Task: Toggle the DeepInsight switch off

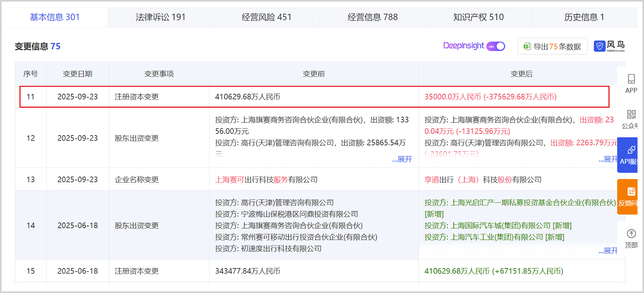Action: click(x=496, y=46)
